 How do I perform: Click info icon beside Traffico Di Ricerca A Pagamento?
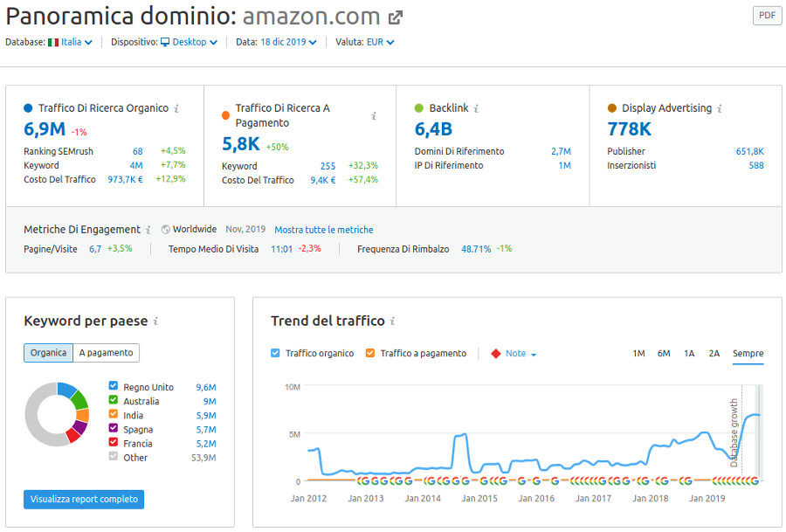(x=374, y=116)
